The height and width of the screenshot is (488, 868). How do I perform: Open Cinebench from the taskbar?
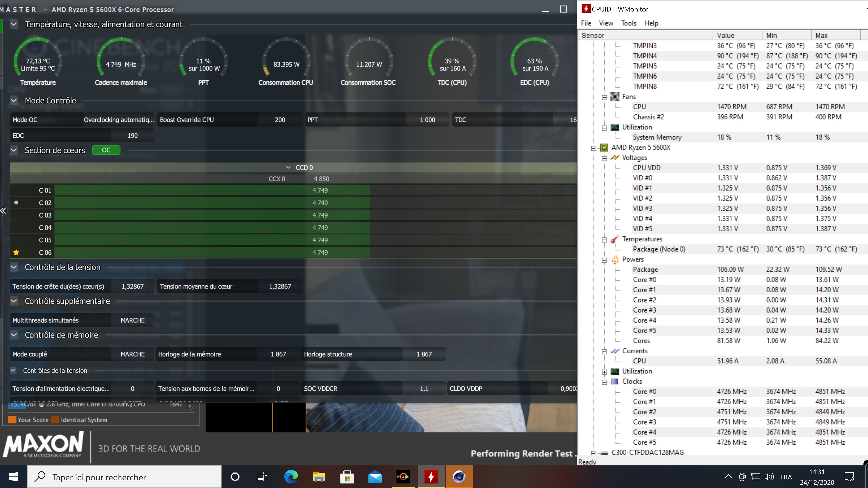[x=459, y=476]
